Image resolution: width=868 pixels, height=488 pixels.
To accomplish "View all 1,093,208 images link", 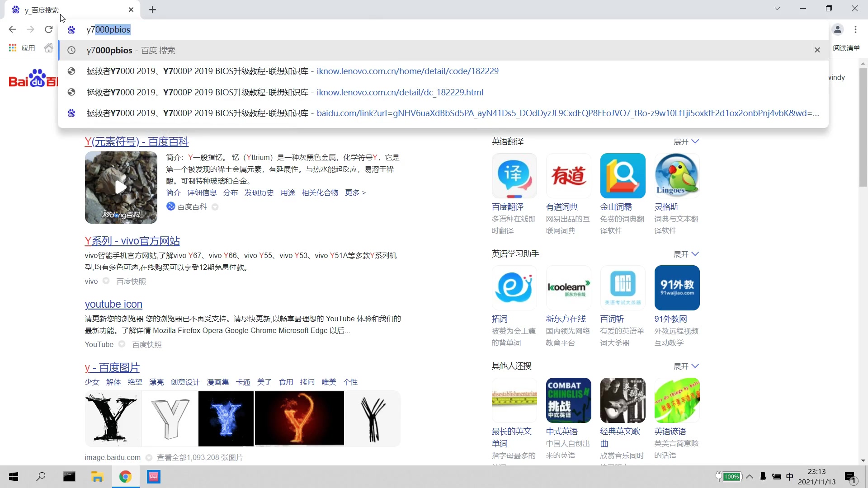I will pyautogui.click(x=200, y=457).
